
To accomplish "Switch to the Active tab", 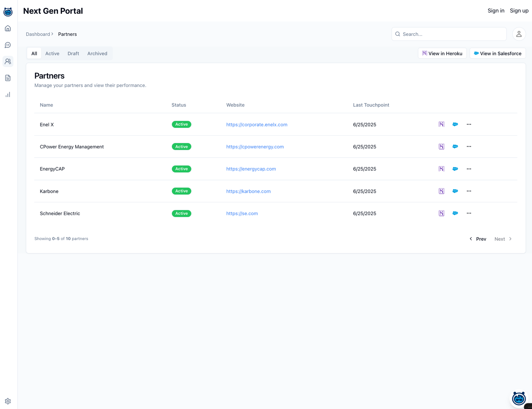I will tap(52, 54).
